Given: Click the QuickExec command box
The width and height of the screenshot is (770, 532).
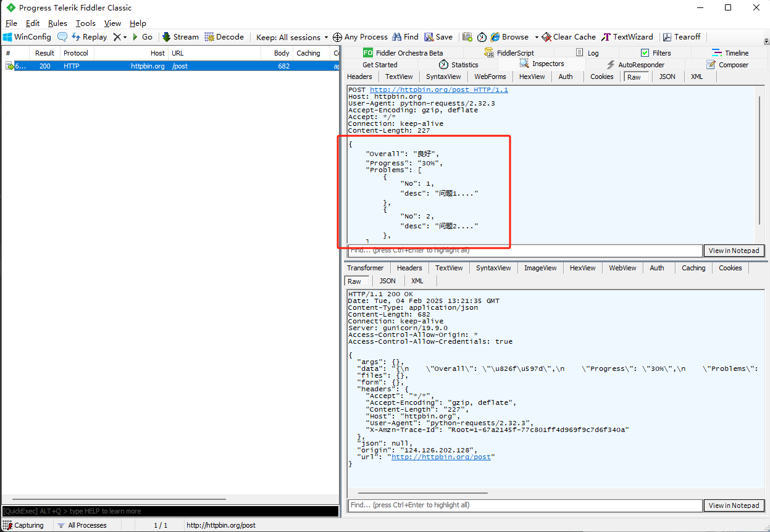Looking at the screenshot, I should [170, 511].
